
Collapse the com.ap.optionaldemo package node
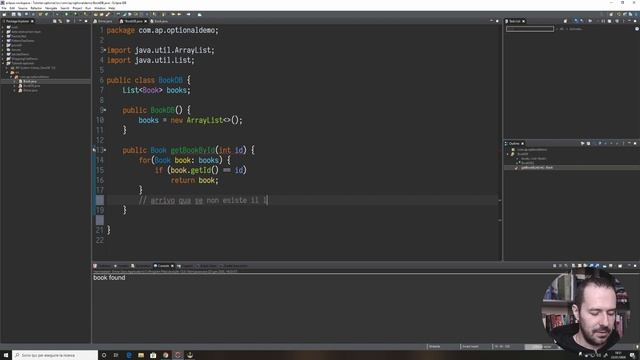(x=11, y=77)
